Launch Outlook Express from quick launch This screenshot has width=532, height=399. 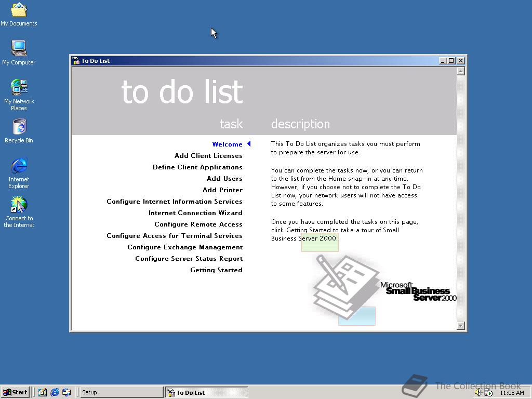(x=66, y=392)
